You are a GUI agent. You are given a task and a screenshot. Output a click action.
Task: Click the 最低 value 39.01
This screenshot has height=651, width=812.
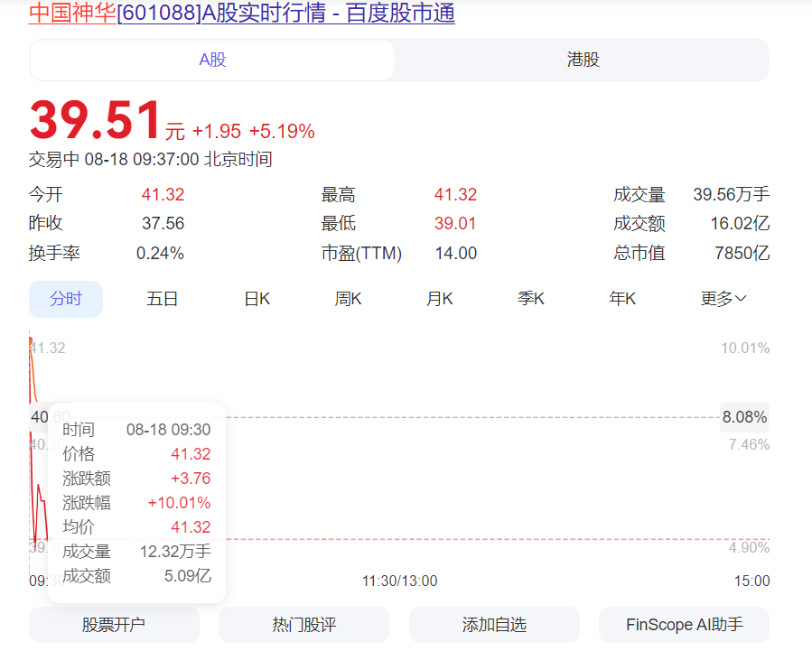(455, 224)
